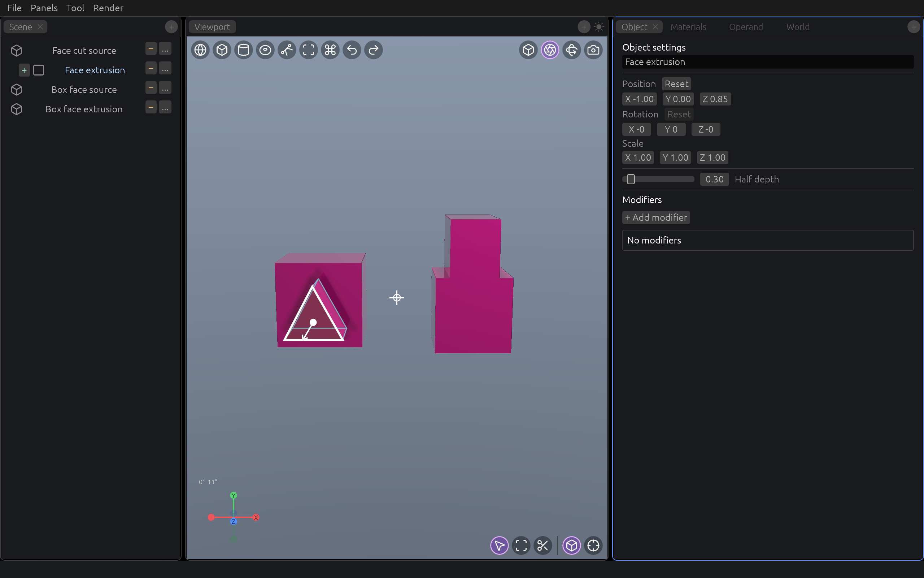924x578 pixels.
Task: Click the top-right cube view icon
Action: pos(528,50)
